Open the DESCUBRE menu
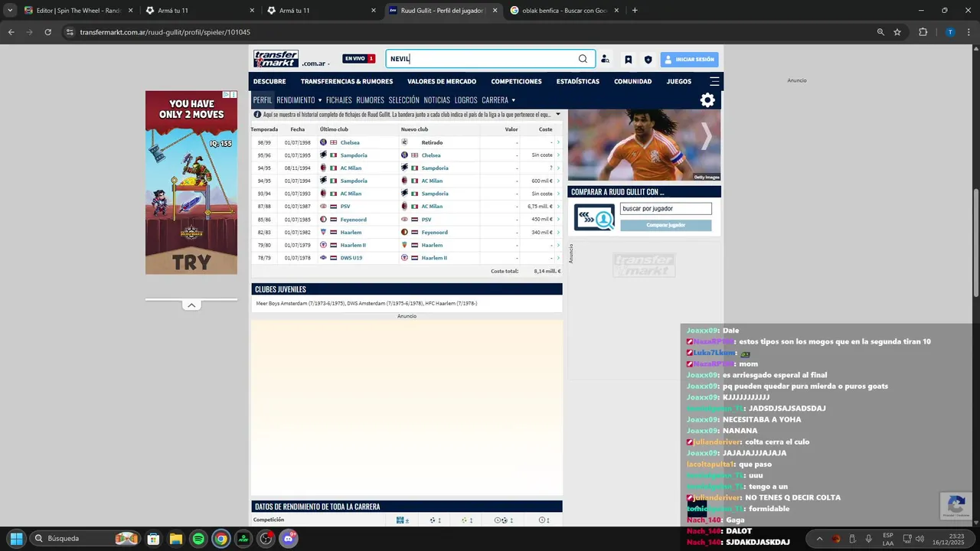The width and height of the screenshot is (980, 551). [x=269, y=81]
